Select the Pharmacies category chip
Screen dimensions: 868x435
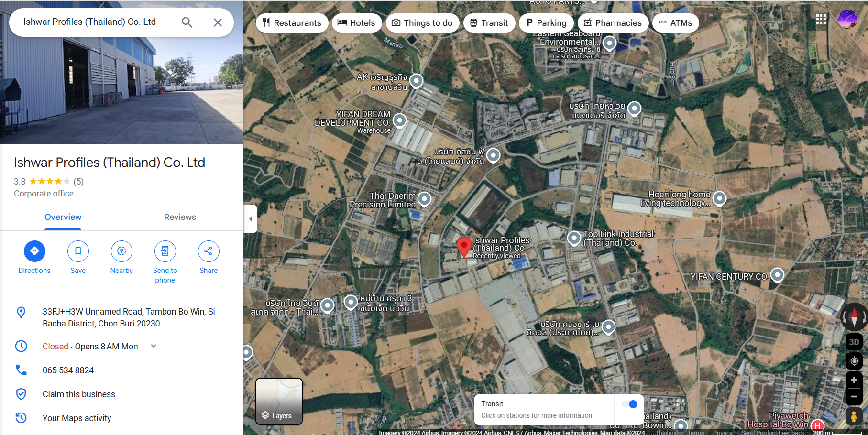pyautogui.click(x=613, y=23)
